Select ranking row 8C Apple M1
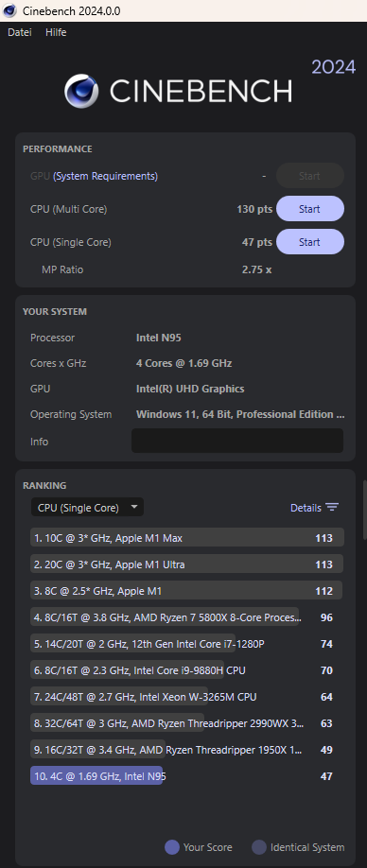 tap(187, 591)
